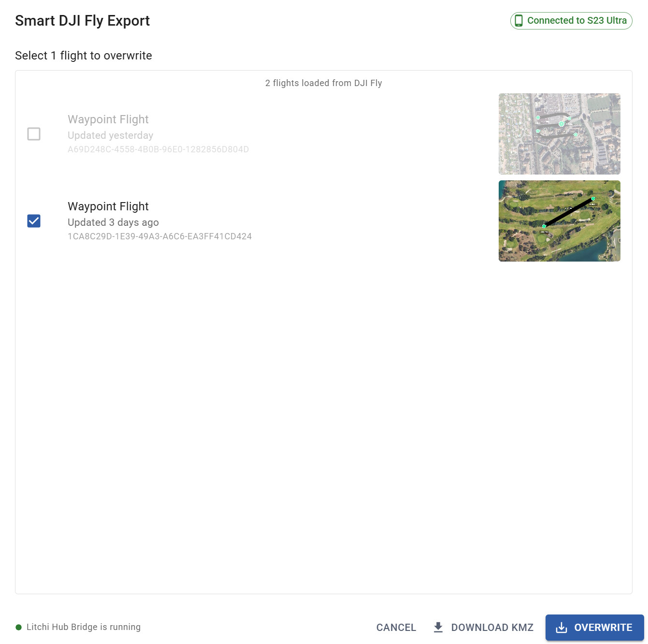This screenshot has height=644, width=648.
Task: Click '2 flights loaded from DJI Fly' header
Action: 323,83
